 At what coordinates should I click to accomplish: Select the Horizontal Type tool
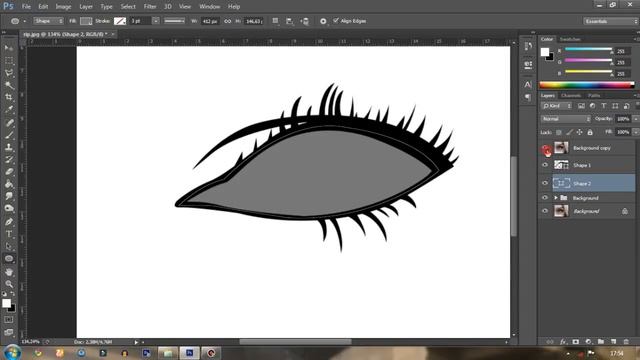click(x=9, y=234)
